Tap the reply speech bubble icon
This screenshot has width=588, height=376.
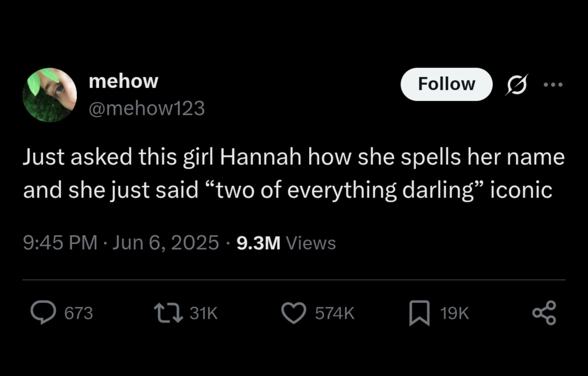click(x=43, y=313)
